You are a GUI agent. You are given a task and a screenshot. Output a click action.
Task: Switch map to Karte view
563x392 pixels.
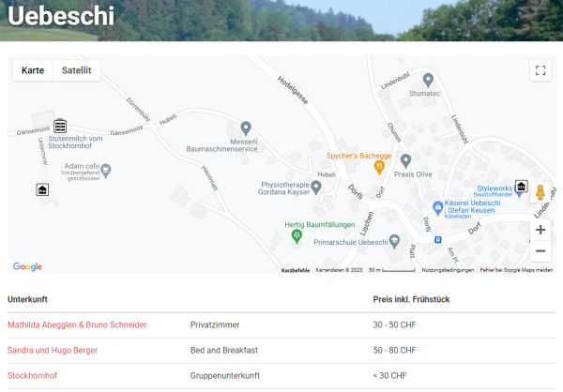click(x=33, y=70)
